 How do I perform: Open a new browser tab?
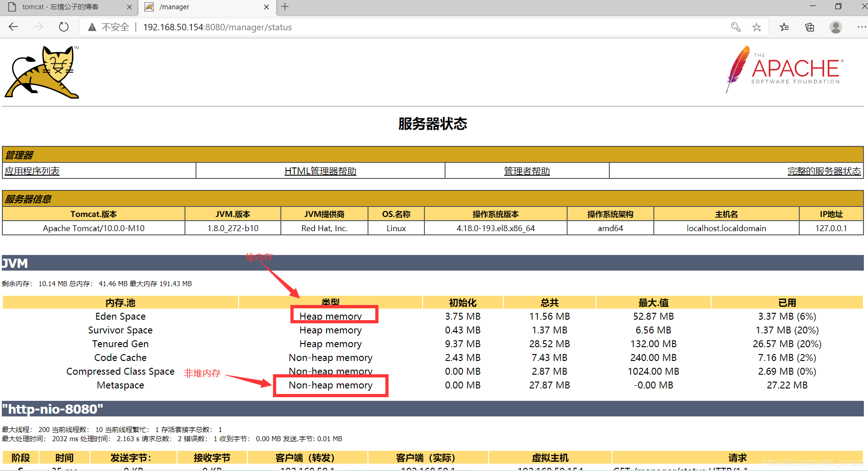285,6
